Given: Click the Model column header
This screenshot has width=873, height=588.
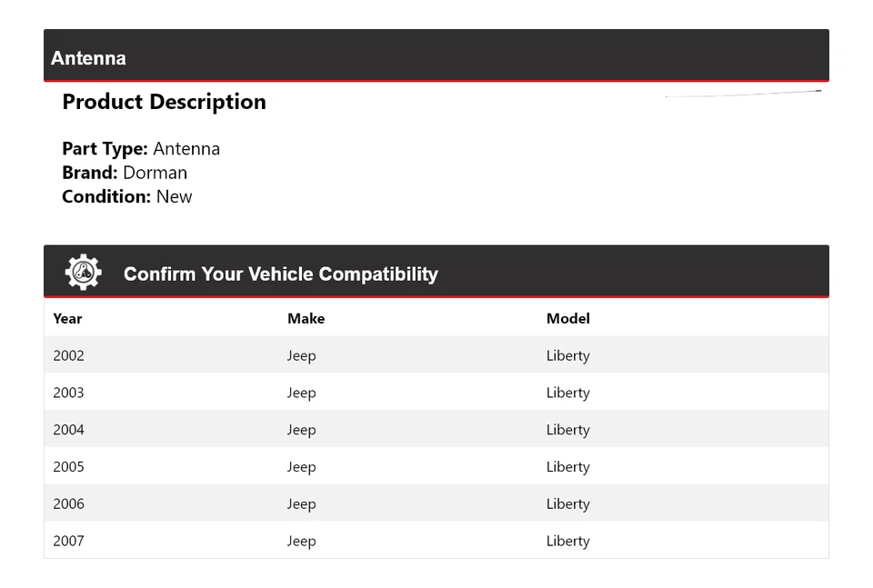Looking at the screenshot, I should click(567, 319).
